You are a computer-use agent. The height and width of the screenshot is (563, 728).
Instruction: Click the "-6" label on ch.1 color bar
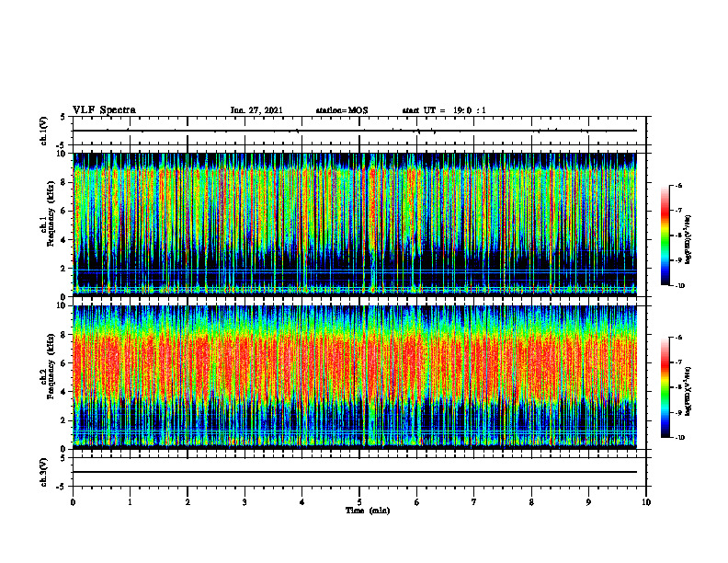(677, 185)
